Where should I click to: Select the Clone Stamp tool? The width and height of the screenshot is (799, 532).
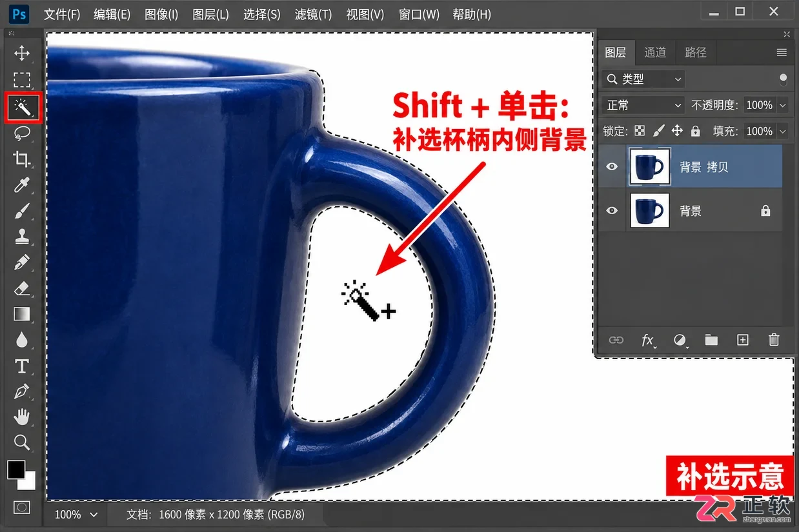22,236
